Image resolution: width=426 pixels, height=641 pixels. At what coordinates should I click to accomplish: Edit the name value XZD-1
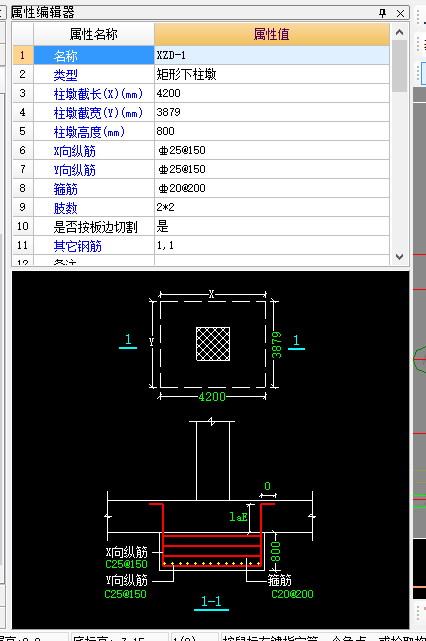pyautogui.click(x=272, y=55)
